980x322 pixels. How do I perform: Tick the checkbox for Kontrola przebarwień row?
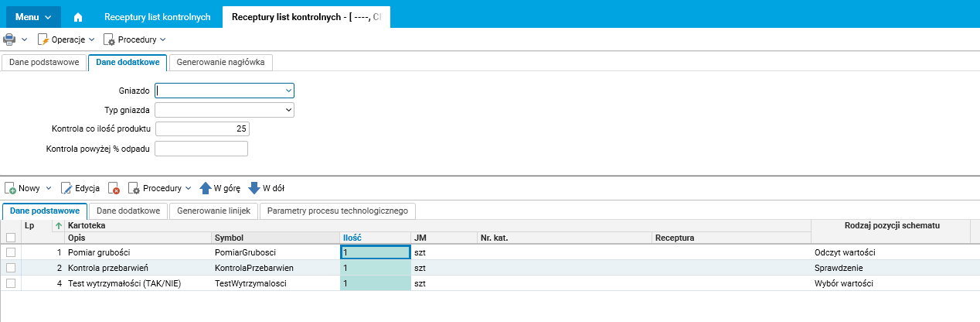pos(11,268)
